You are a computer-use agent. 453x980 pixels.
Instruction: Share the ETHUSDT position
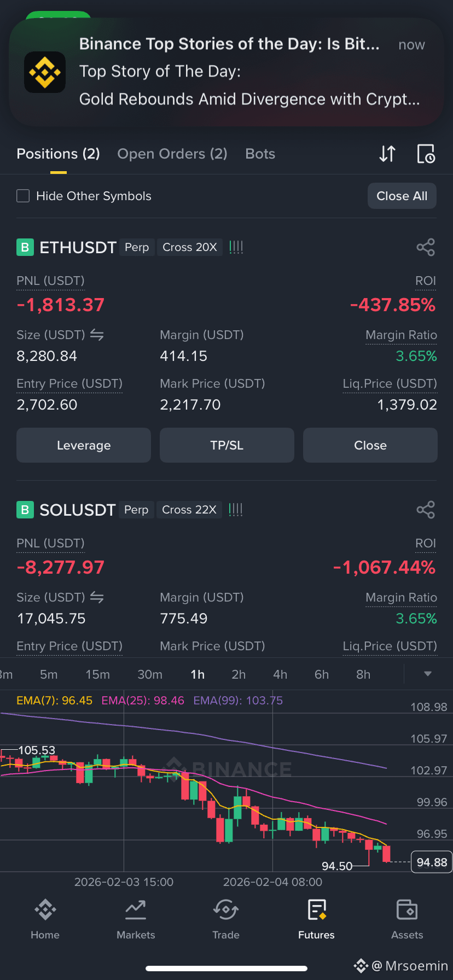(426, 247)
